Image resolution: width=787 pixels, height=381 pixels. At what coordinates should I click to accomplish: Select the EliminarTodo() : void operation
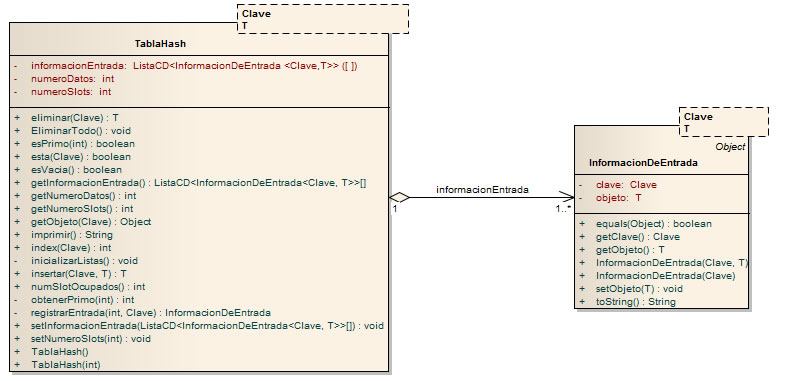(81, 131)
